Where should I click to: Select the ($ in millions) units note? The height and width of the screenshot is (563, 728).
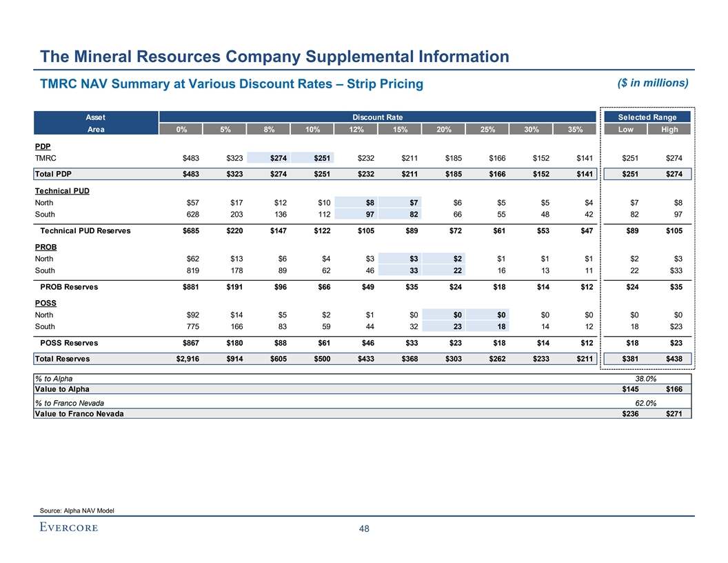click(x=652, y=83)
